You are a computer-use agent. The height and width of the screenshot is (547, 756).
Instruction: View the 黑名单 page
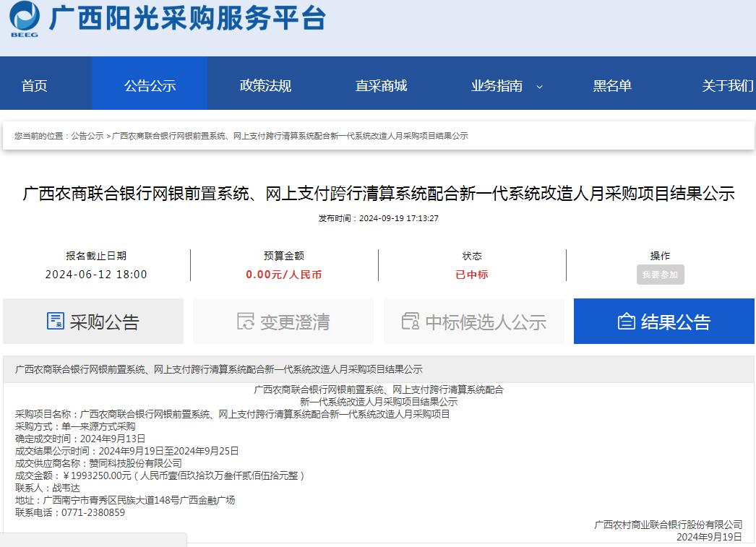(x=612, y=86)
